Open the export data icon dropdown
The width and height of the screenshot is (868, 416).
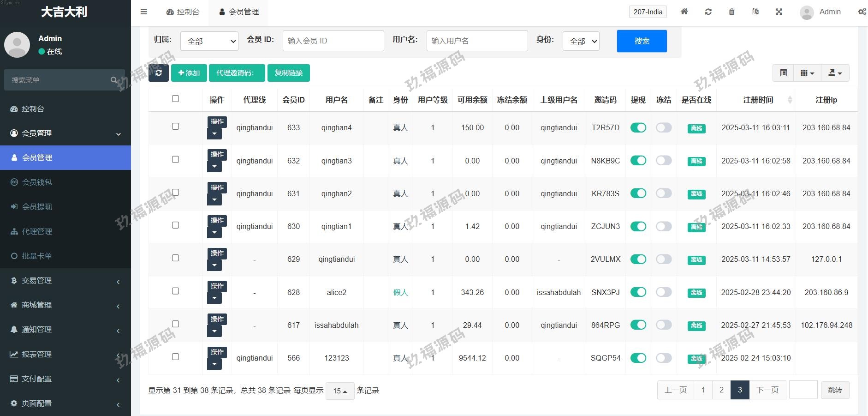[x=835, y=73]
